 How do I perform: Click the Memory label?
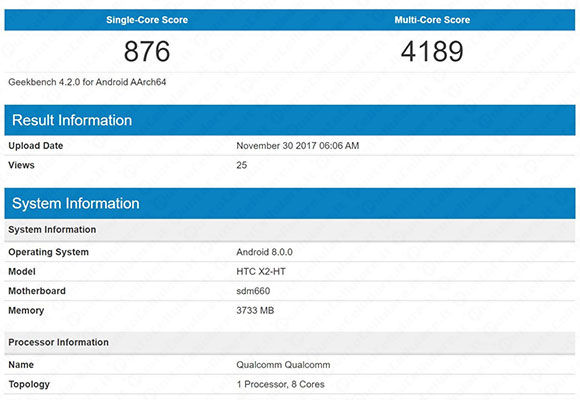tap(26, 310)
